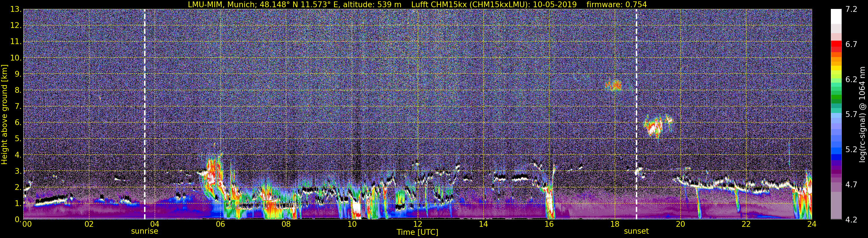Click the colorbar tick label '6.7'

pos(851,44)
